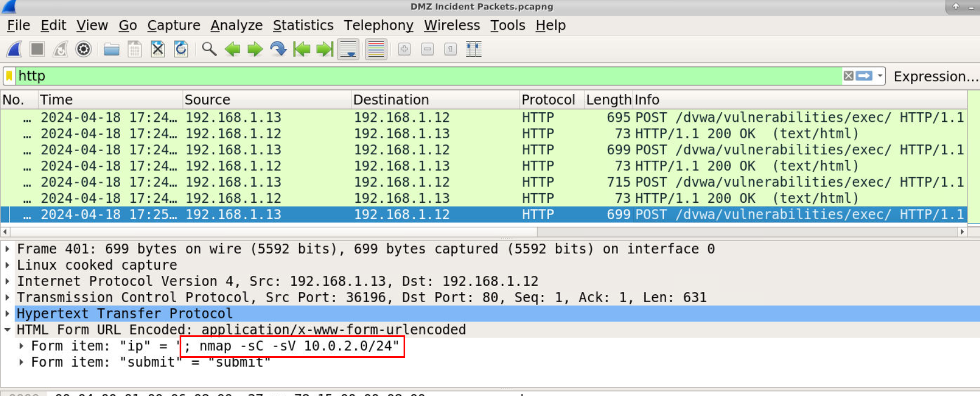
Task: Jump to the last packet
Action: (324, 49)
